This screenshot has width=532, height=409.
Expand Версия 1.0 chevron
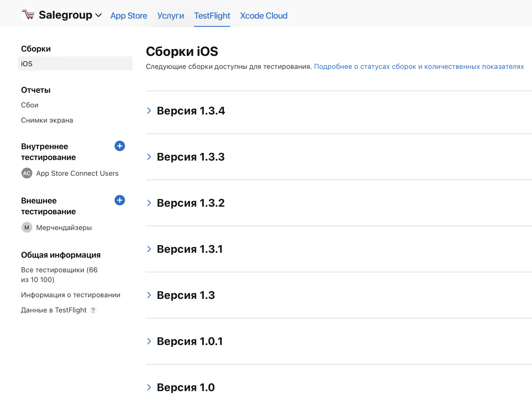coord(149,387)
